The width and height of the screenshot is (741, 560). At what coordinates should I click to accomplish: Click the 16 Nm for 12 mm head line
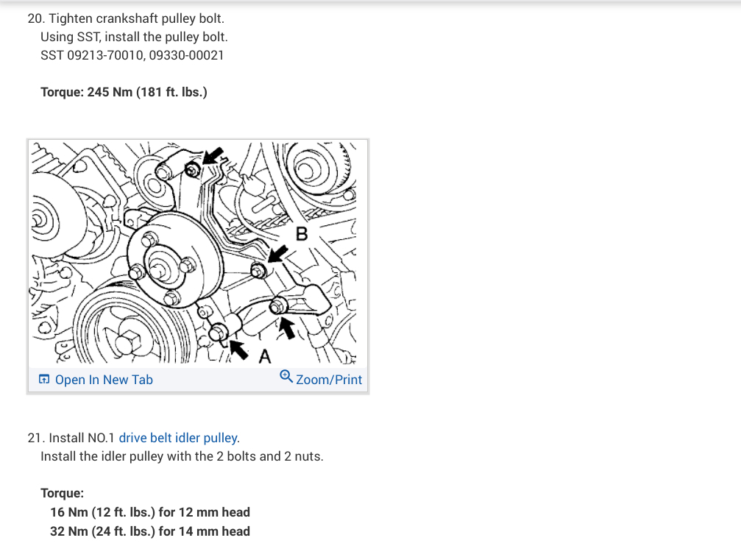150,512
